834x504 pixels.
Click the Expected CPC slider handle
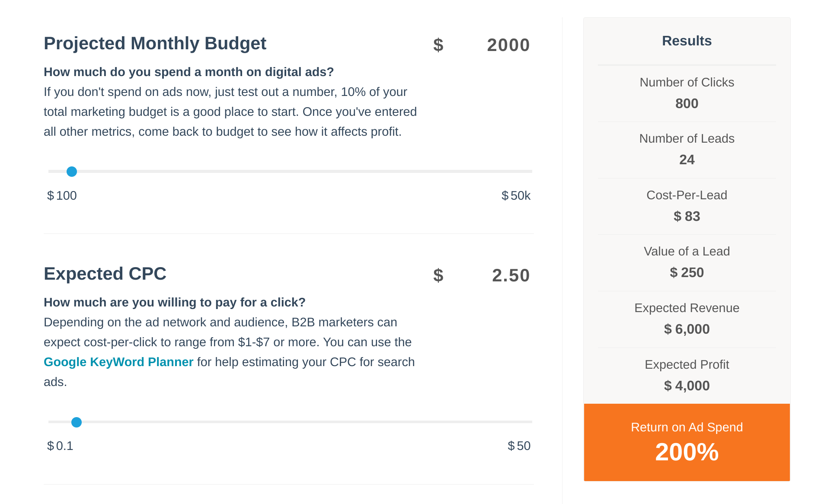77,422
